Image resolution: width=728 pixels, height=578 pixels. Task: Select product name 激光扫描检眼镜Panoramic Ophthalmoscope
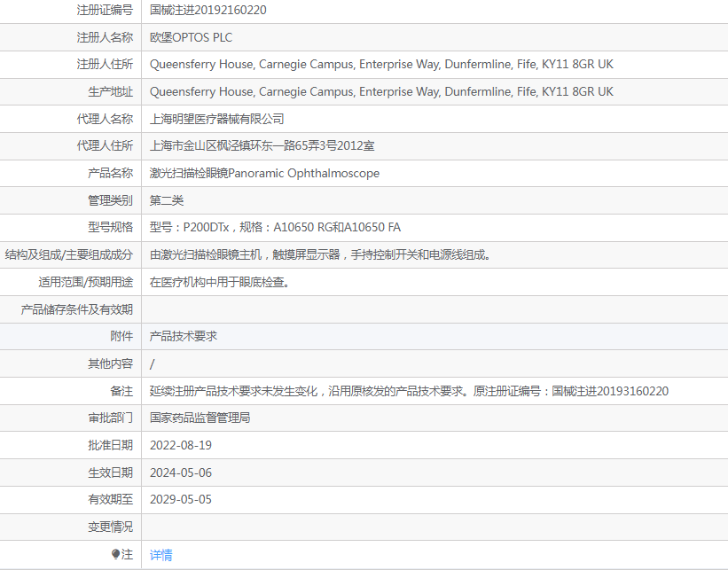pos(264,174)
